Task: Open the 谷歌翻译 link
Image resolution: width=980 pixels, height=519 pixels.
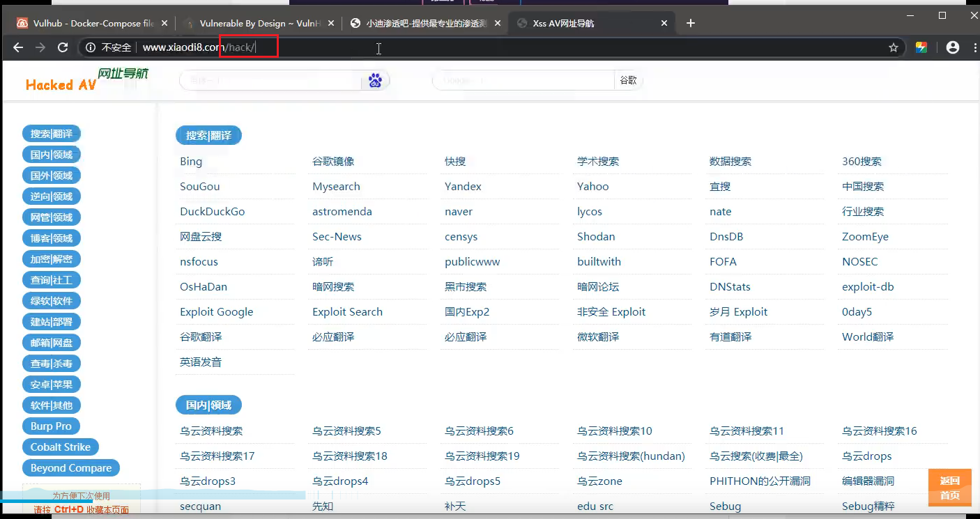Action: [201, 337]
